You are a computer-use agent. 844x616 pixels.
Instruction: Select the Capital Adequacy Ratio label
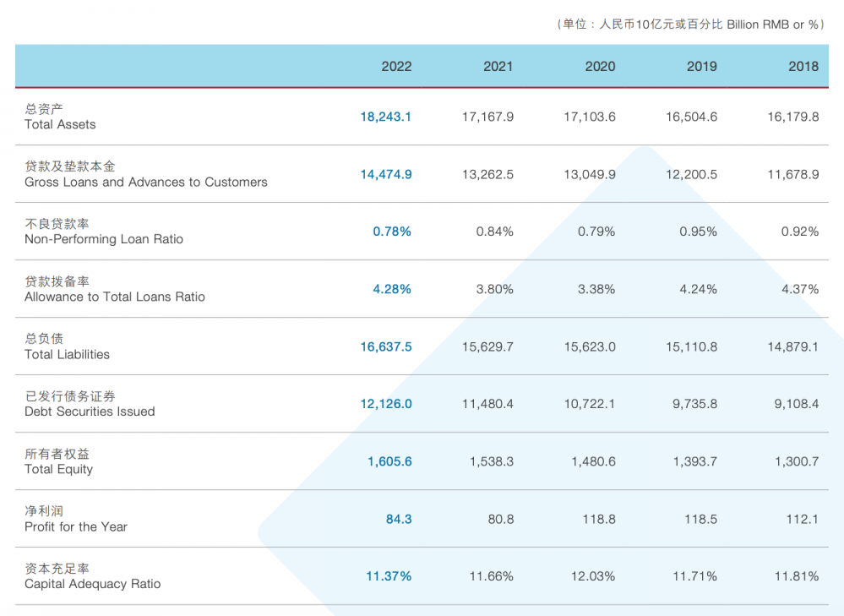pos(92,584)
